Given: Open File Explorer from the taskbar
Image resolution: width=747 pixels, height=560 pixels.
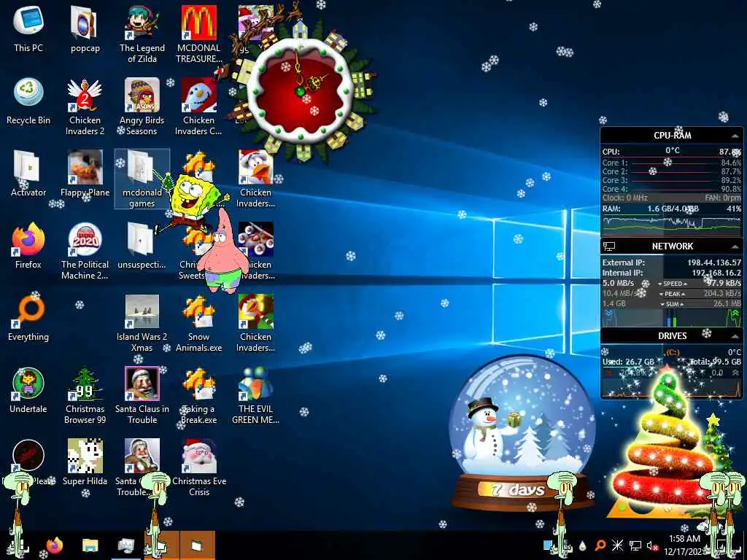Looking at the screenshot, I should 90,545.
